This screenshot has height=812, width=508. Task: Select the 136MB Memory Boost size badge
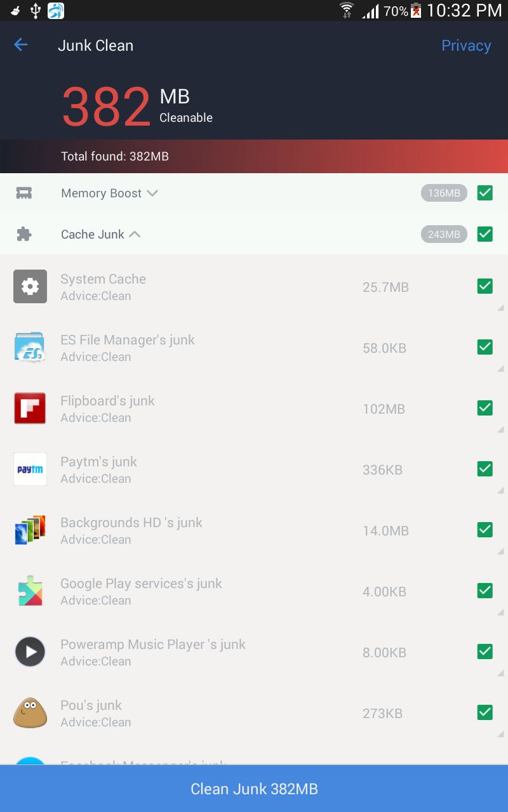(444, 193)
